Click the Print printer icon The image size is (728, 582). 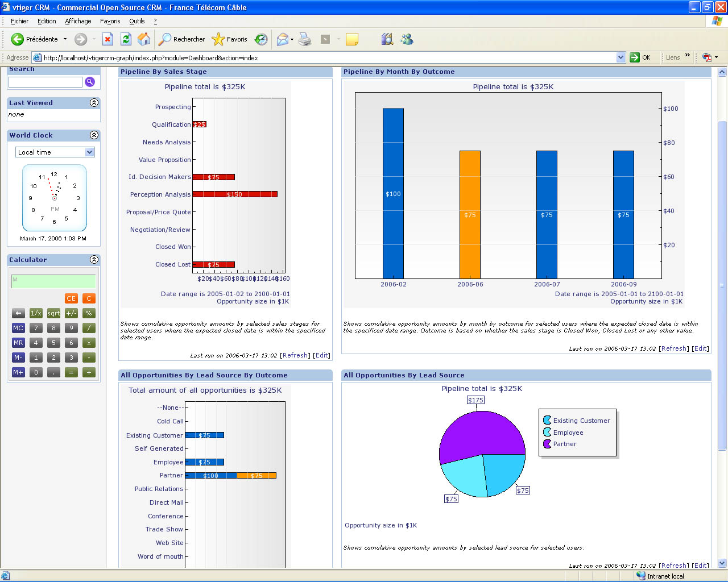(305, 39)
